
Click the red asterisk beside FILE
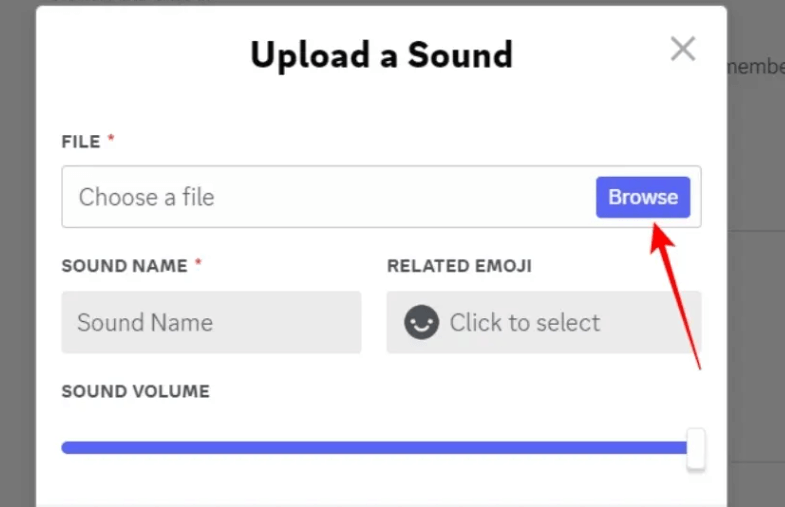pyautogui.click(x=111, y=140)
